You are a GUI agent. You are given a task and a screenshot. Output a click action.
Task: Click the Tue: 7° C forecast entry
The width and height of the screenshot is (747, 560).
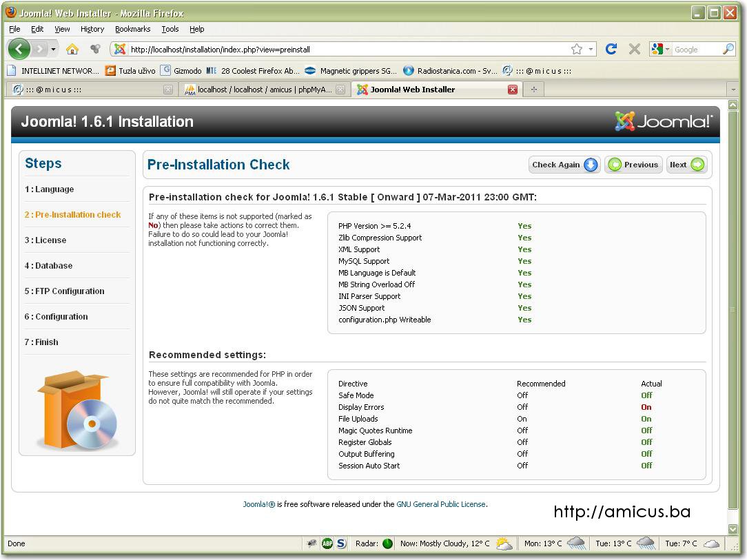tap(692, 543)
